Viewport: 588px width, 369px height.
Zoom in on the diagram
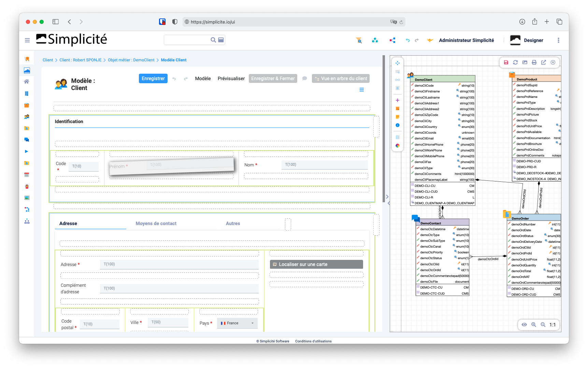click(534, 325)
